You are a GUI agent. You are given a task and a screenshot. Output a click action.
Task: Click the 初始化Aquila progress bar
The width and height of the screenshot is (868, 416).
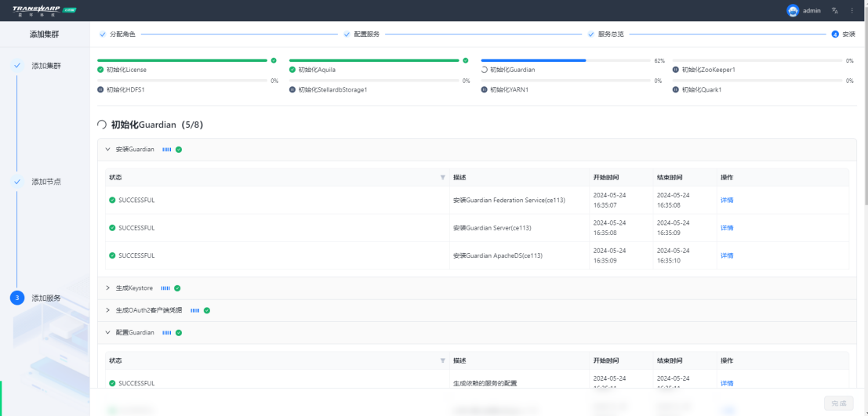[374, 60]
